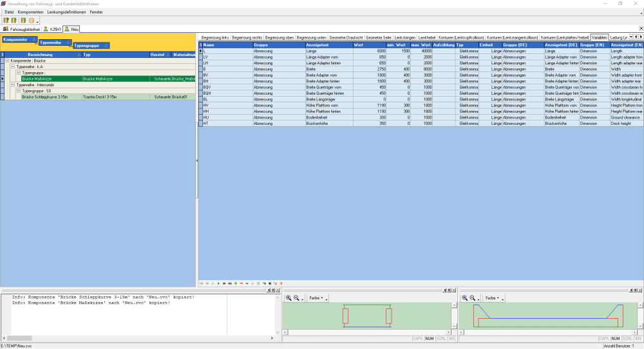Zoom in on the right preview sketch

click(464, 298)
